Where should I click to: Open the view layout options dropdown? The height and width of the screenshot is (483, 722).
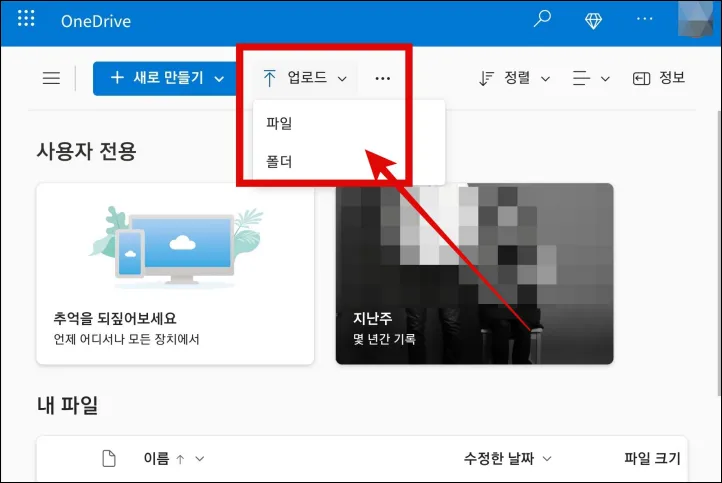pyautogui.click(x=591, y=79)
